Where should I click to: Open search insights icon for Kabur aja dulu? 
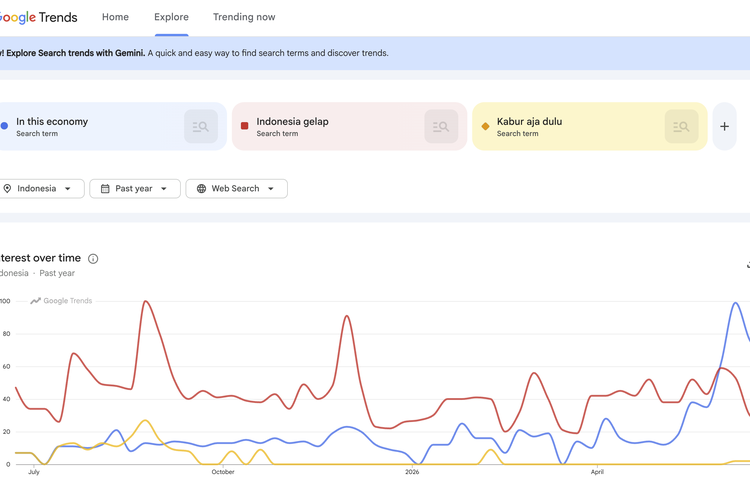[x=682, y=126]
